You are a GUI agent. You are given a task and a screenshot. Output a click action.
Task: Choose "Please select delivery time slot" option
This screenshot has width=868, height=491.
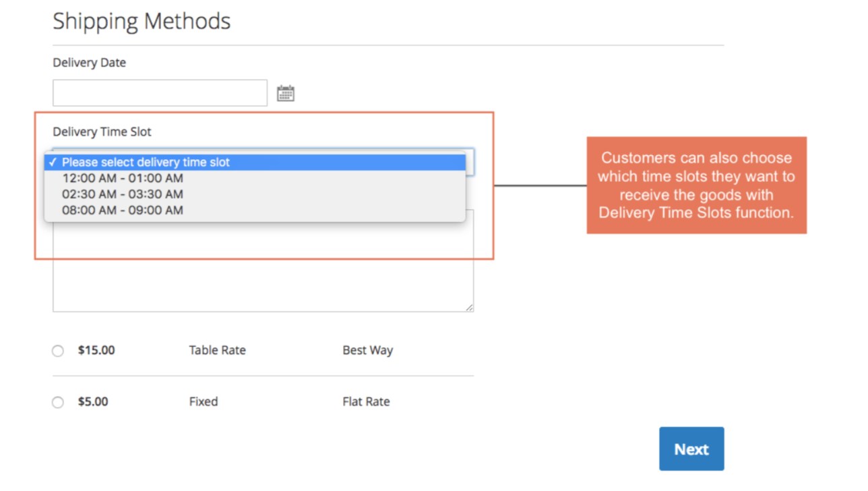point(146,163)
